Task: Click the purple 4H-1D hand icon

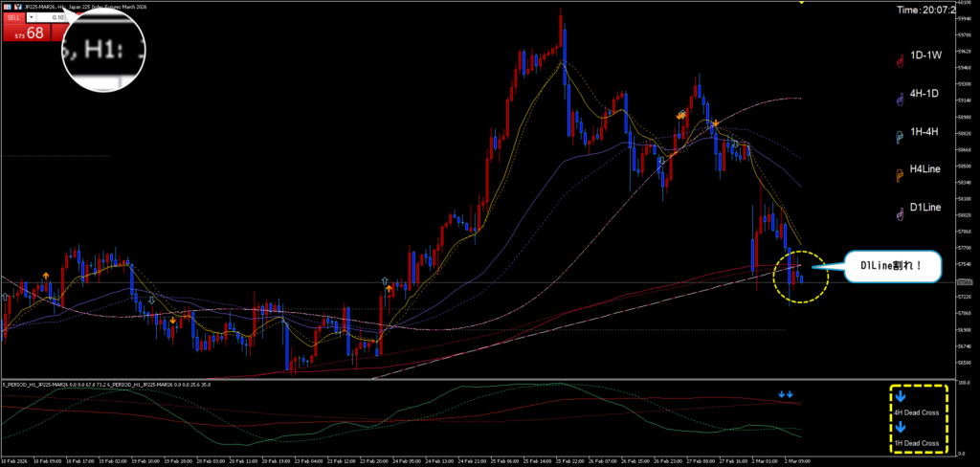Action: point(899,99)
